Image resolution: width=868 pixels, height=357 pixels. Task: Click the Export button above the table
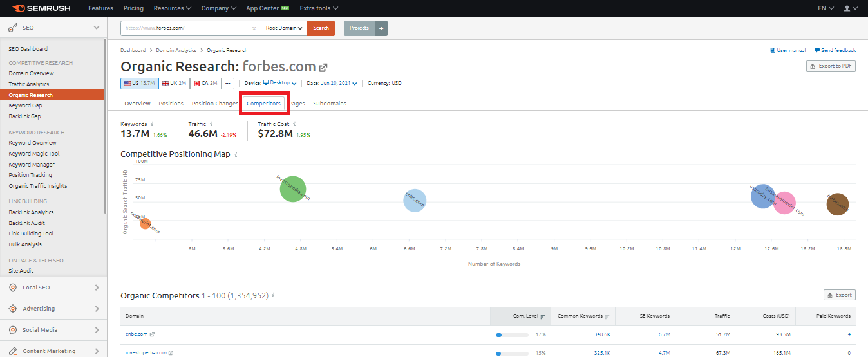(x=839, y=295)
